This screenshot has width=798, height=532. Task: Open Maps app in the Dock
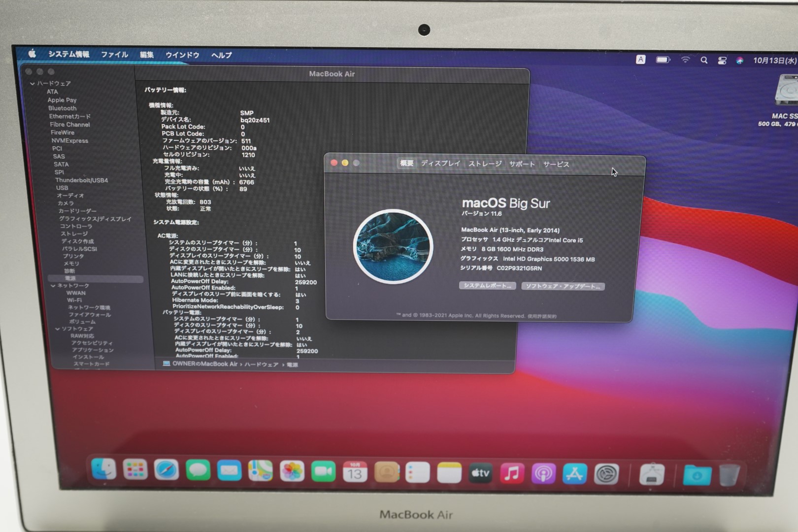pyautogui.click(x=260, y=471)
